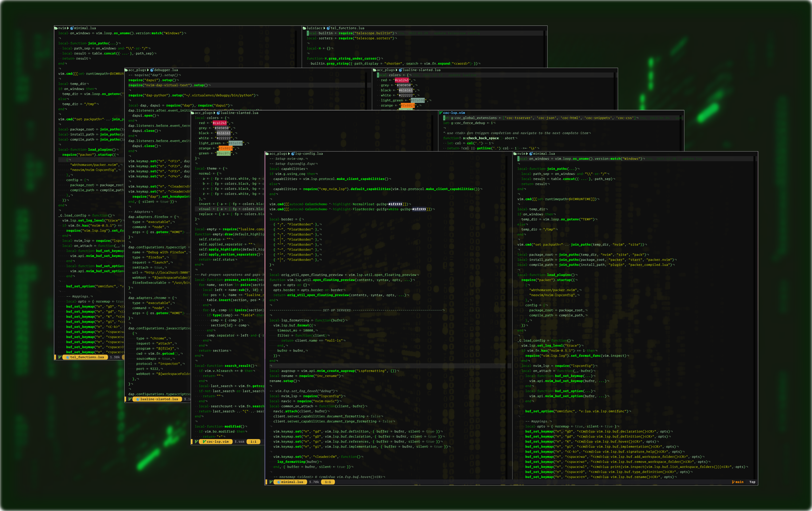The height and width of the screenshot is (511, 812).
Task: Click the 3.70k file size indicator
Action: click(x=314, y=482)
